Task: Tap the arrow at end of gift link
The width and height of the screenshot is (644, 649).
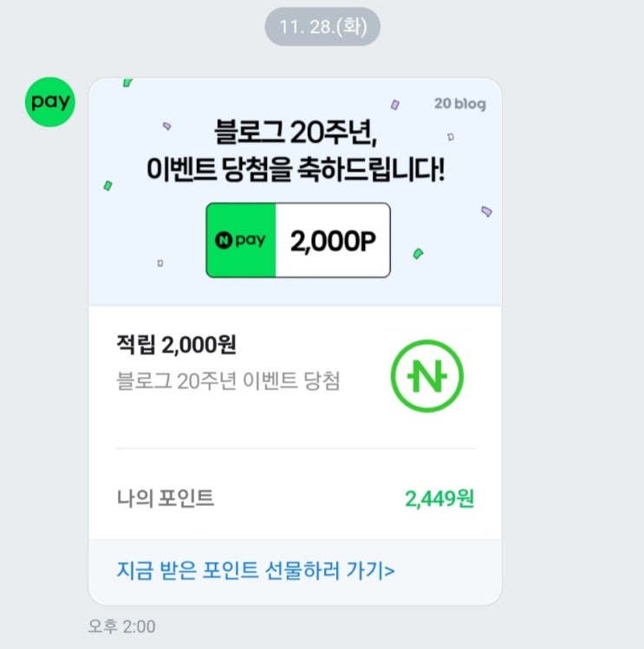Action: tap(390, 572)
